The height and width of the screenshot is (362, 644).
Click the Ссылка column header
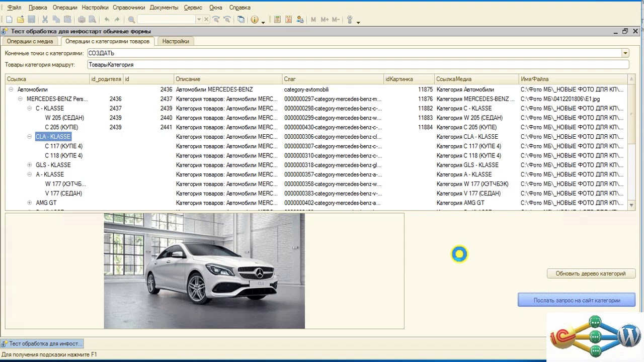[x=47, y=79]
